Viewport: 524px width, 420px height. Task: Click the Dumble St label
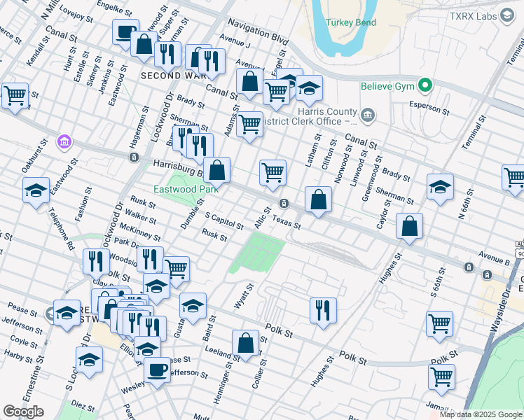(192, 214)
